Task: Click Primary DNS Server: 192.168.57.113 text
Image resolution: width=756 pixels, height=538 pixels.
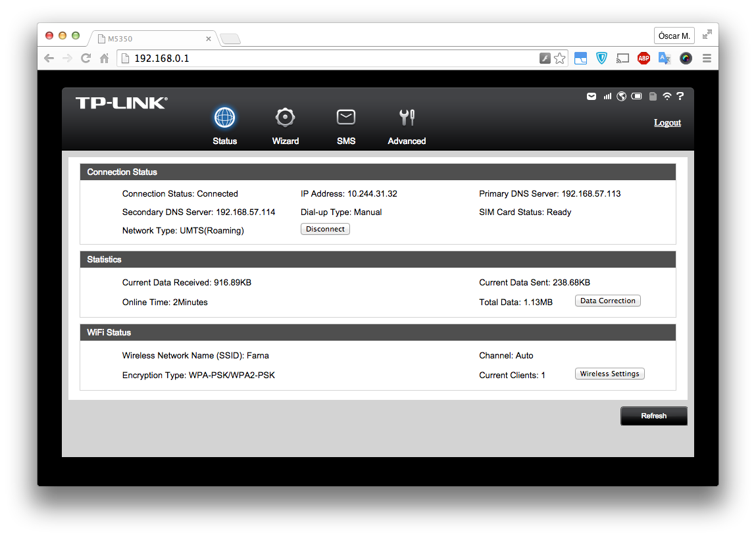Action: click(x=549, y=194)
